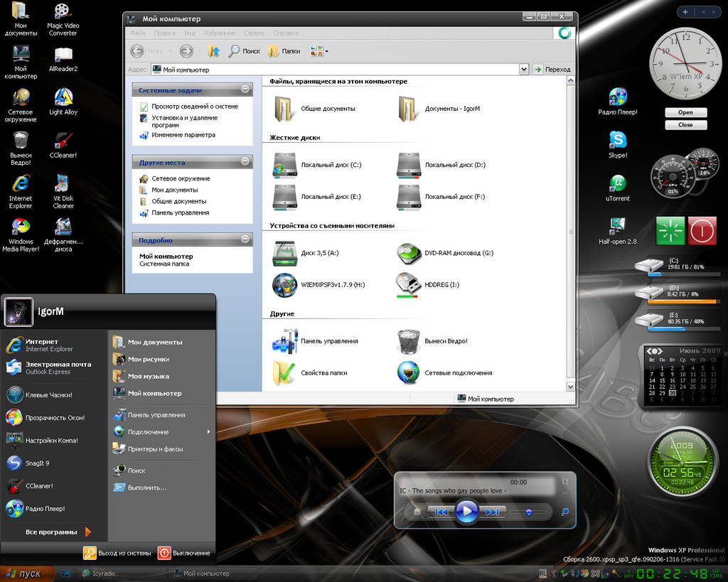Open Internet Explorer desktop icon
728x582 pixels.
[21, 191]
